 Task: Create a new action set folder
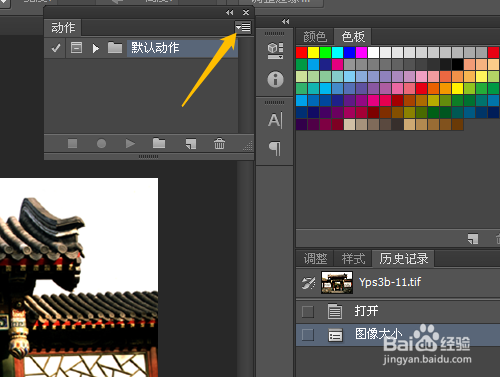click(159, 143)
